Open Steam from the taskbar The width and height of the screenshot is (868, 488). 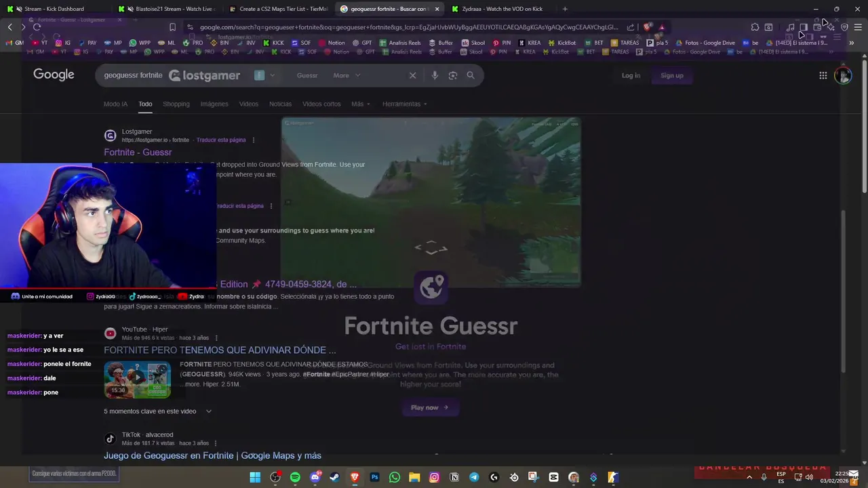(x=334, y=477)
